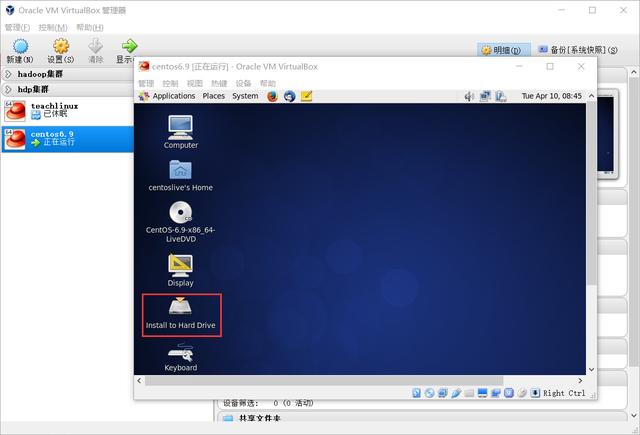640x435 pixels.
Task: Click VM window vertical scrollbar down arrow
Action: pyautogui.click(x=591, y=369)
